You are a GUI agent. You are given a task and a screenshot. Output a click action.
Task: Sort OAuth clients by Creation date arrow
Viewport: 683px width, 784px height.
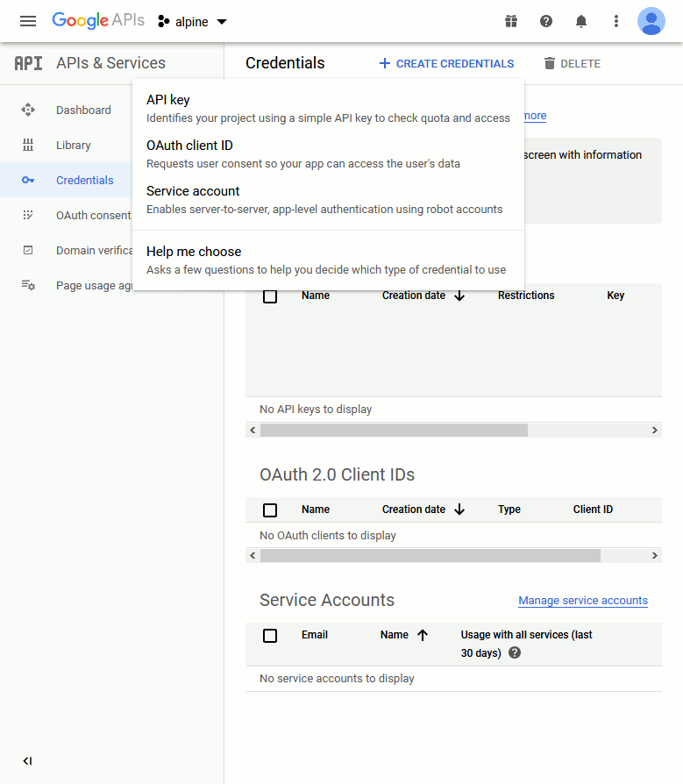[x=459, y=510]
